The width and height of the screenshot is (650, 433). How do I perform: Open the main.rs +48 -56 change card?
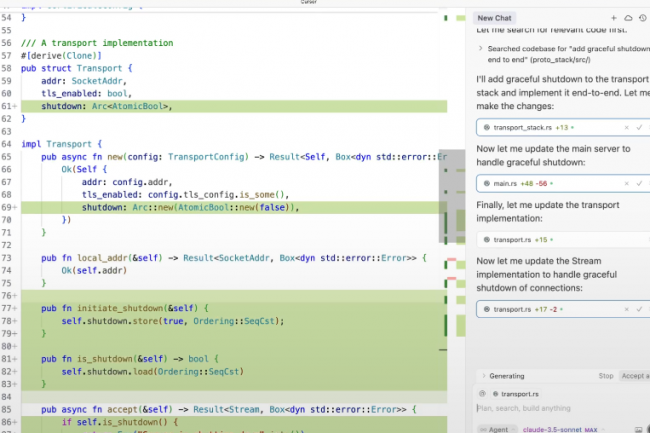563,184
